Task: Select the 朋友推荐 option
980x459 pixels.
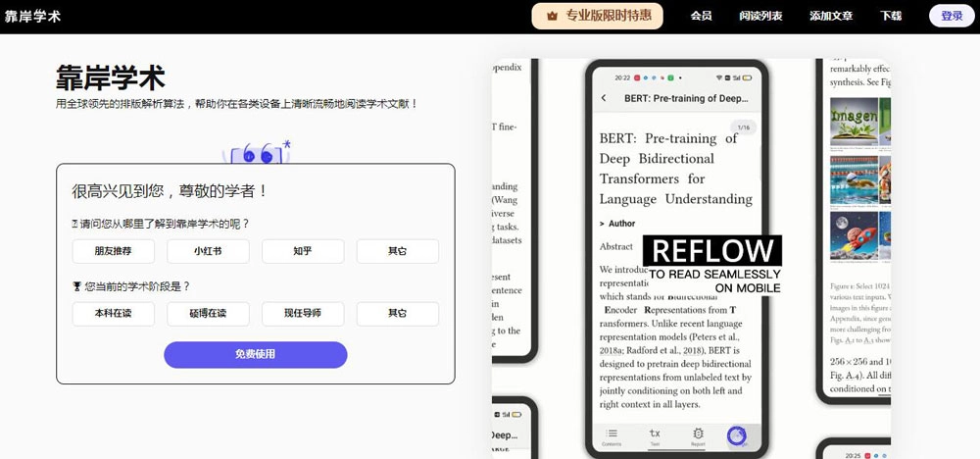Action: click(113, 251)
